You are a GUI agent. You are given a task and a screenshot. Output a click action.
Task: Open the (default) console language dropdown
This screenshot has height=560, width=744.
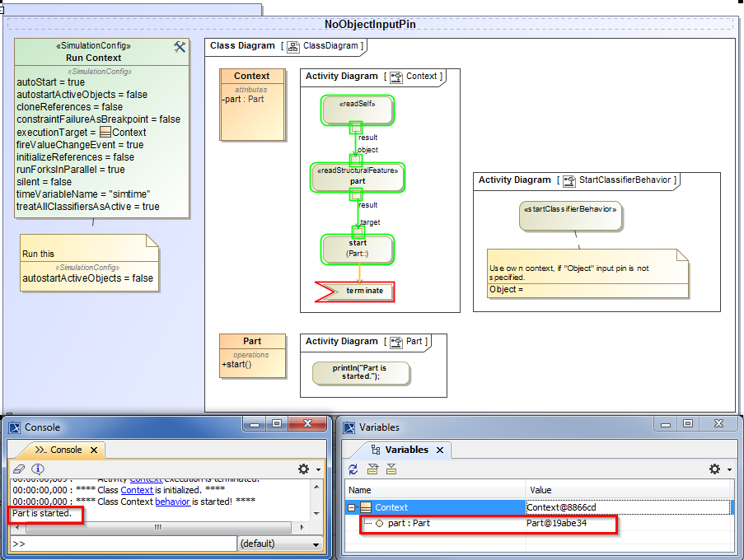(x=279, y=544)
